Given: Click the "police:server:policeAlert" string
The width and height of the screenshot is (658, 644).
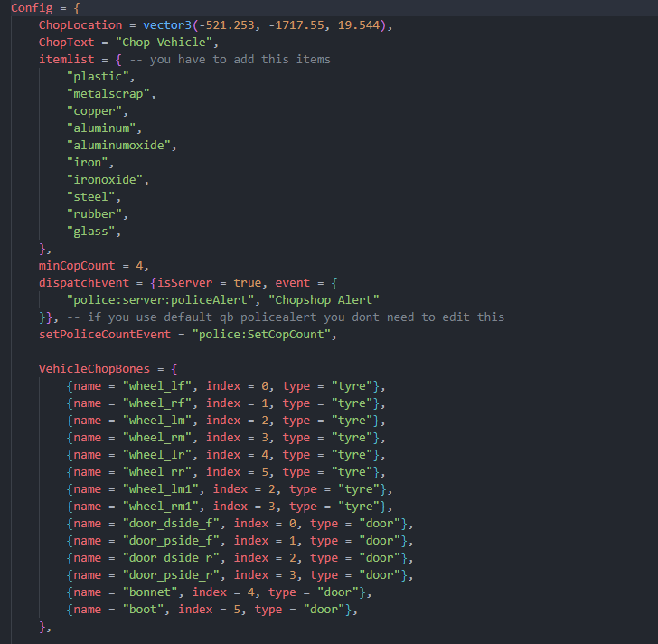Looking at the screenshot, I should click(160, 299).
